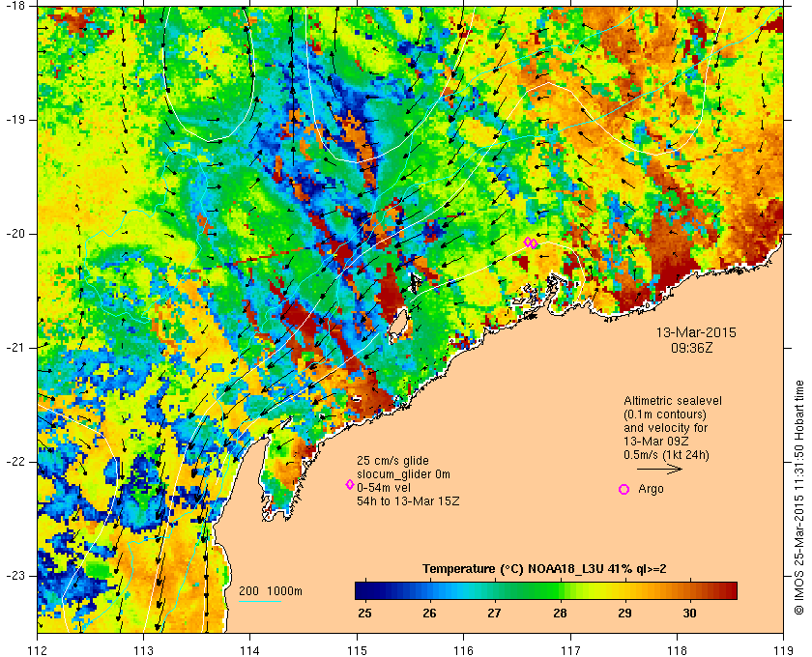Click longitude axis label 116
Image resolution: width=812 pixels, height=657 pixels.
point(463,649)
